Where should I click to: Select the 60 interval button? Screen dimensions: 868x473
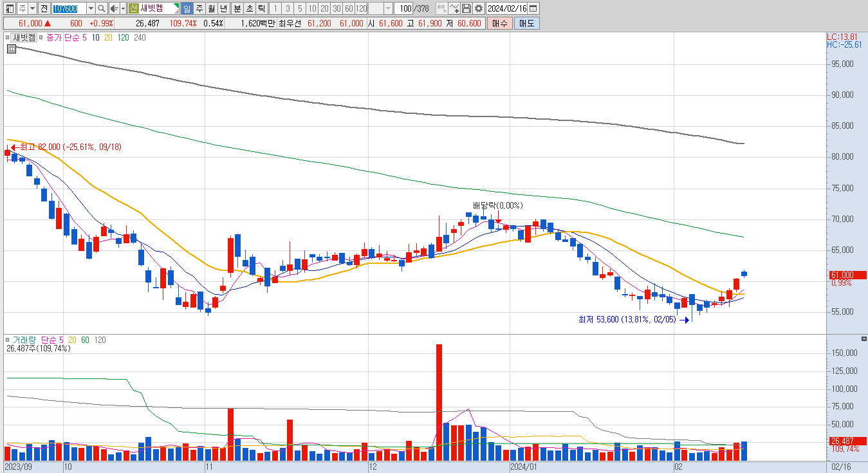click(349, 8)
